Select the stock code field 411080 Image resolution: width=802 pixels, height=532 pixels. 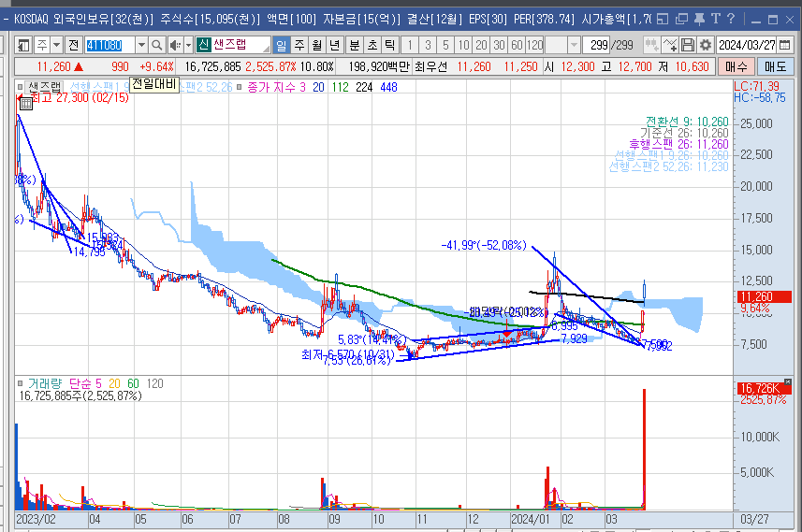(x=109, y=46)
